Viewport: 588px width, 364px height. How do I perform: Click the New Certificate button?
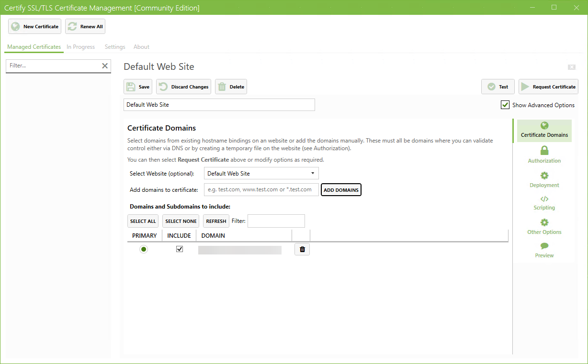point(34,27)
